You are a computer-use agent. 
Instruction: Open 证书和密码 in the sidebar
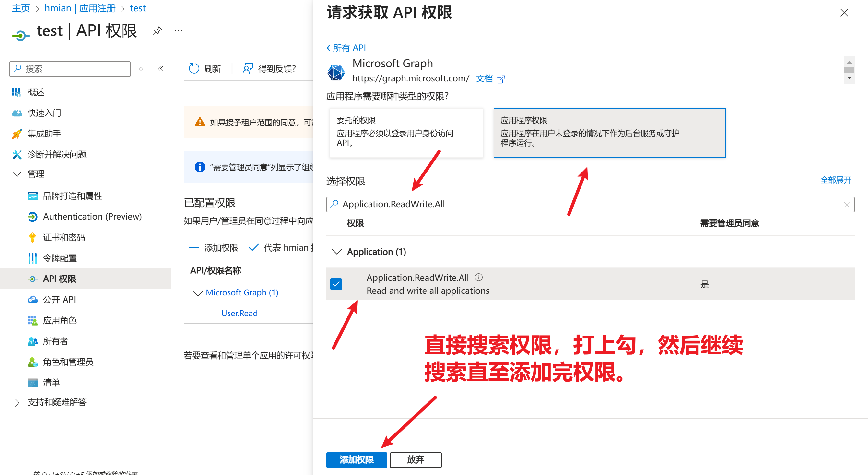(64, 237)
